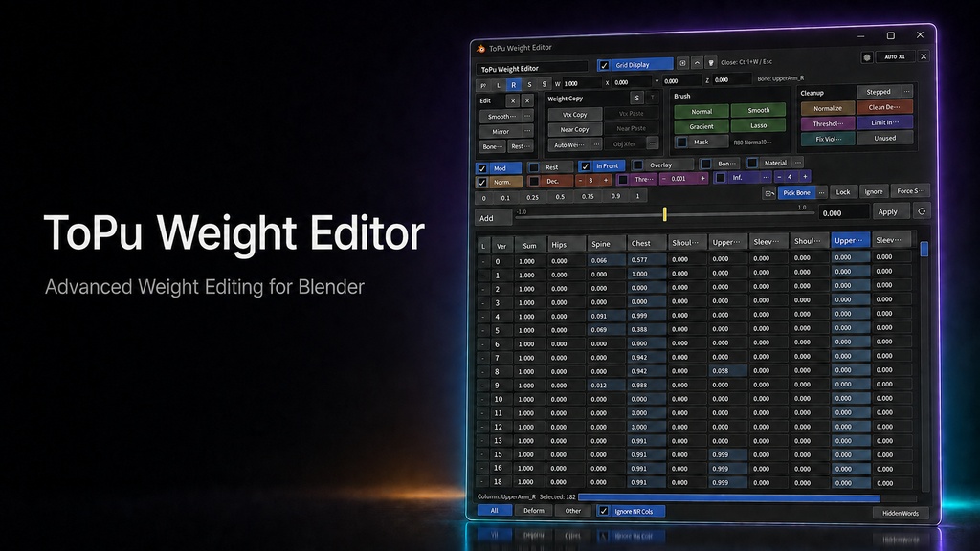
Task: Click plus on threshold 0.001
Action: point(702,178)
